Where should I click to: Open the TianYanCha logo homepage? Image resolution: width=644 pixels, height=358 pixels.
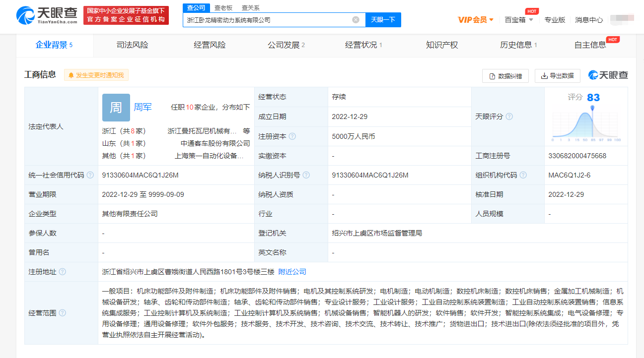coord(47,15)
